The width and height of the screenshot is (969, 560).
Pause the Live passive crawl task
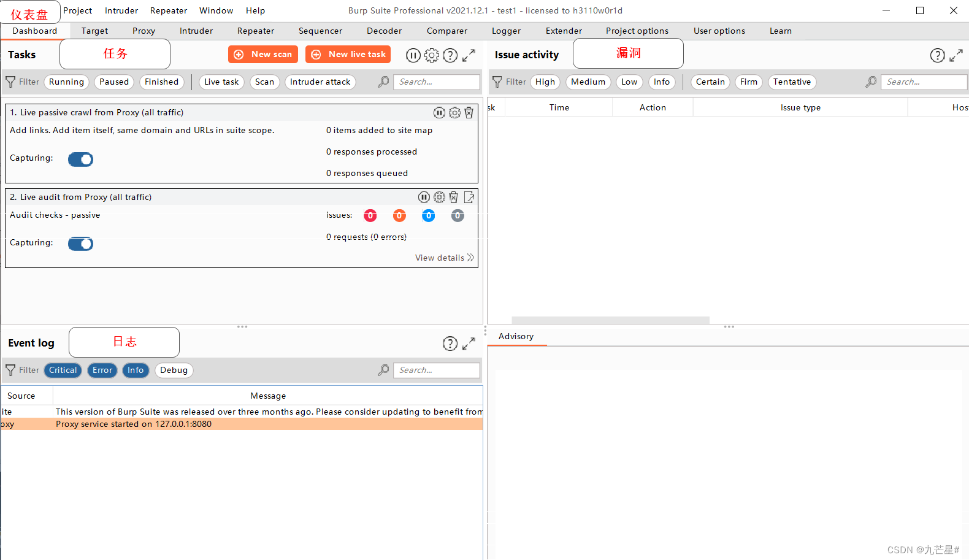pos(439,112)
